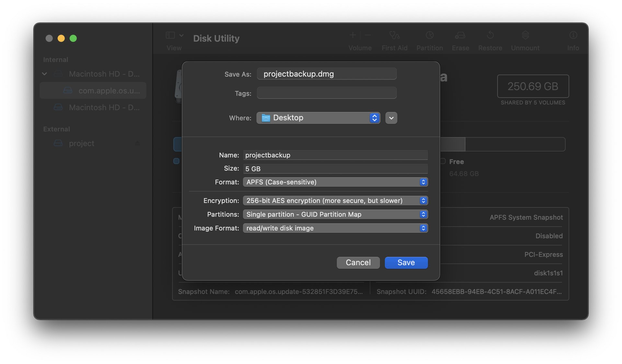The height and width of the screenshot is (364, 622).
Task: Click the SHARED BY 5 VOLUMES label
Action: coord(533,103)
